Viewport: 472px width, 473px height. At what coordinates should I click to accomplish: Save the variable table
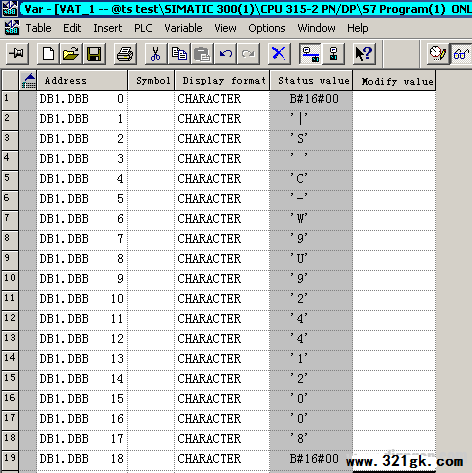point(94,53)
